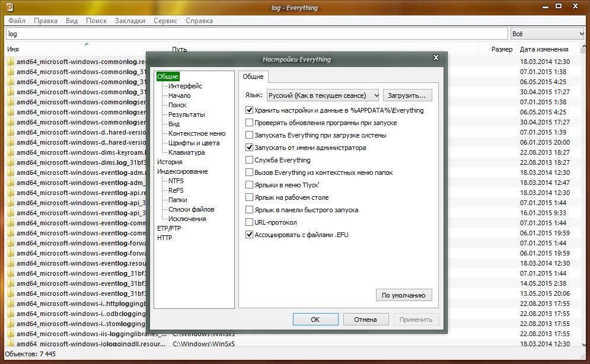The height and width of the screenshot is (364, 590).
Task: Click date '14.05.2015 2:38' in results
Action: (x=543, y=283)
